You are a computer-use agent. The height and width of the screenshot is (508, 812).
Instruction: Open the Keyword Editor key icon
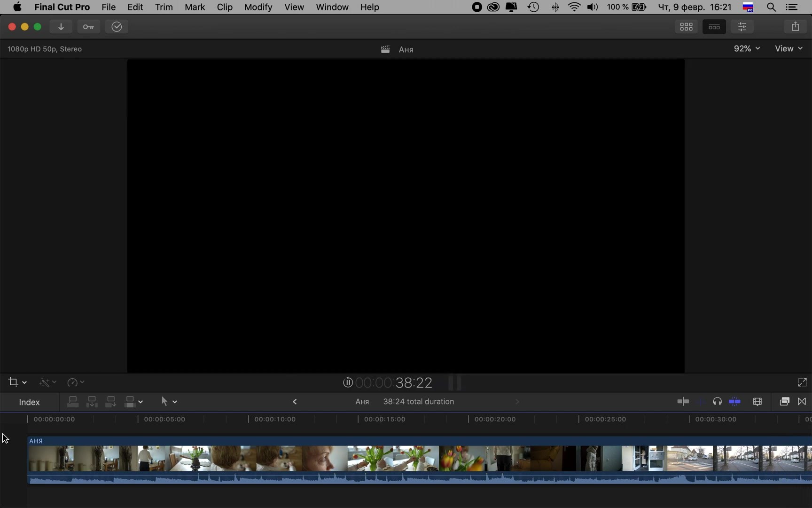click(88, 27)
